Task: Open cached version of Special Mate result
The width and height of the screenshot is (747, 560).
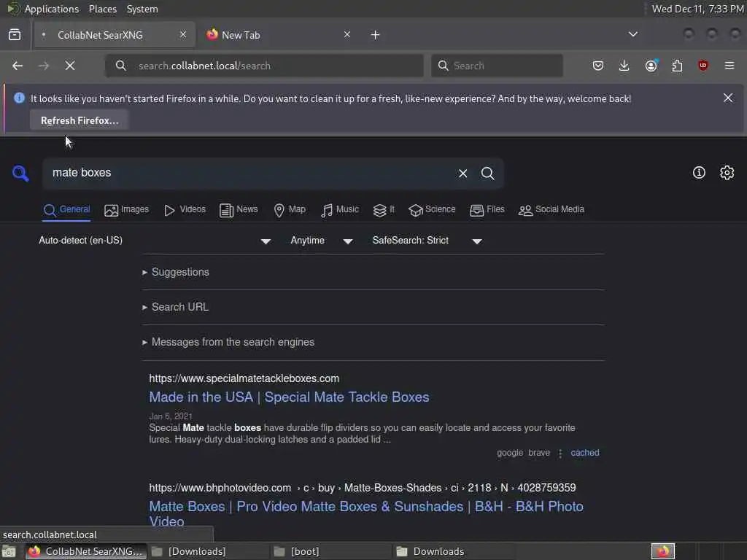Action: (585, 453)
